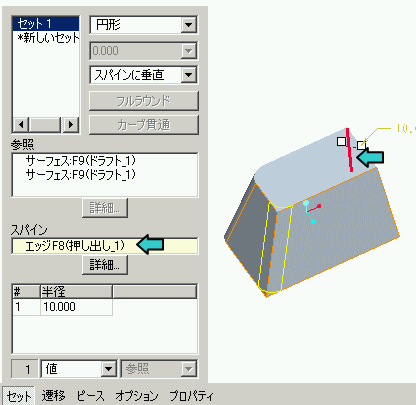416x405 pixels.
Task: Open the プロパティ tab
Action: coord(191,396)
